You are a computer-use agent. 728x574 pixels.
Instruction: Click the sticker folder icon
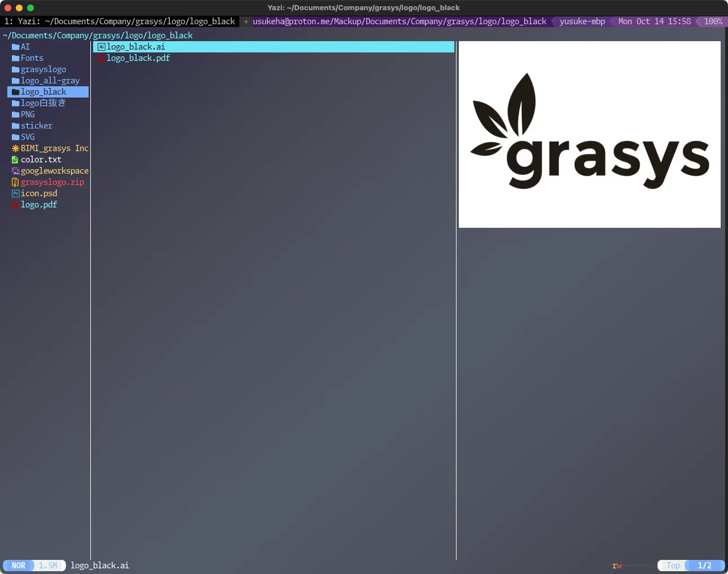click(x=15, y=126)
